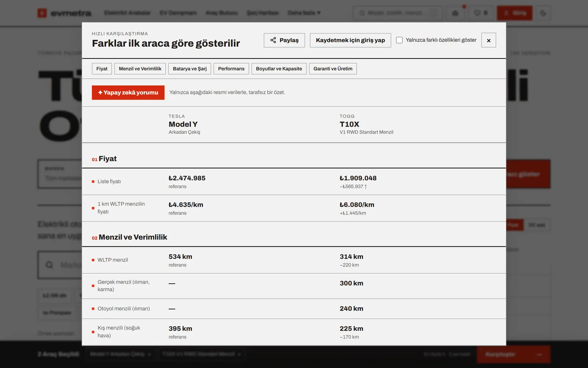The image size is (588, 368).
Task: Click 'Kaydetmek için giriş yap' button
Action: [x=350, y=40]
